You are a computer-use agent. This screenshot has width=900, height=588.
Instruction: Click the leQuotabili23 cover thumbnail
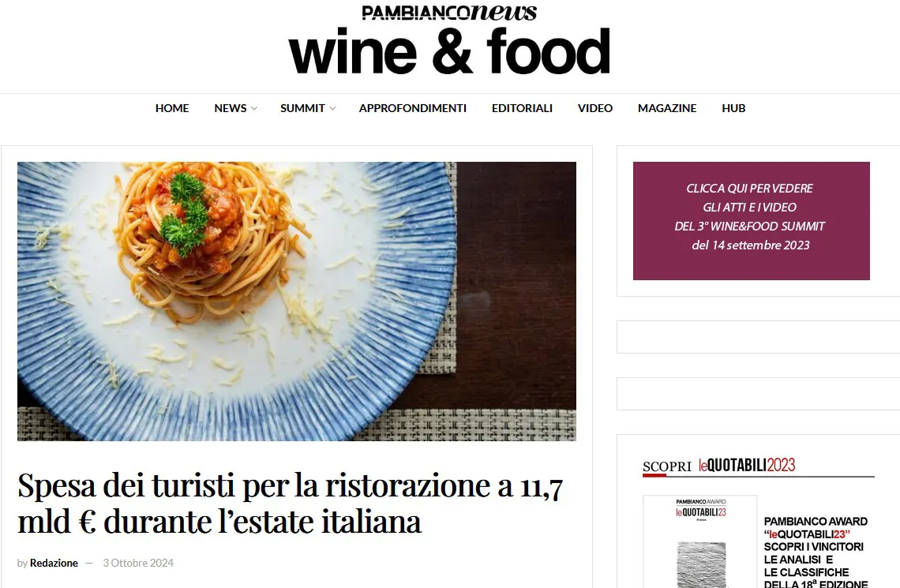700,541
